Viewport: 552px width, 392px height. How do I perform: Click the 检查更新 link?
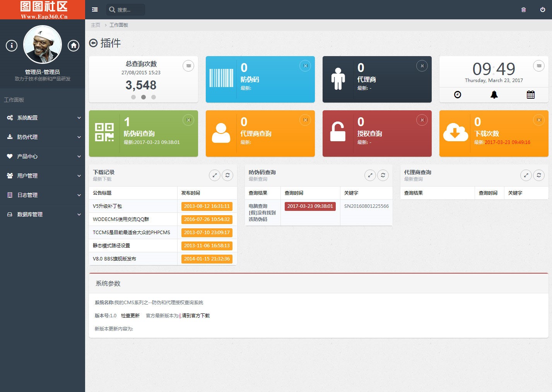[x=130, y=316]
